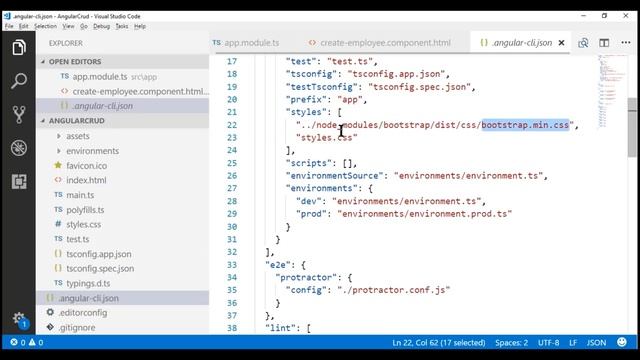
Task: Change indentation via Spaces: 2
Action: pyautogui.click(x=511, y=342)
